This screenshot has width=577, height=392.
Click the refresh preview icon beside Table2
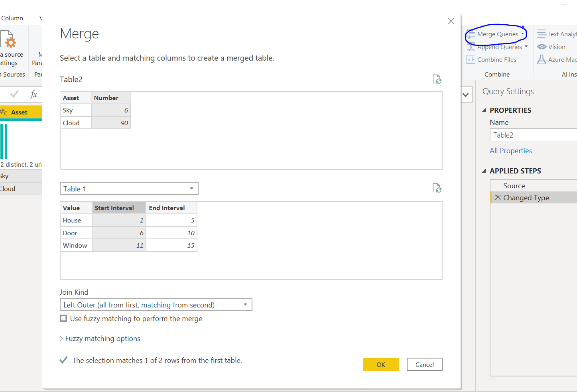coord(437,79)
